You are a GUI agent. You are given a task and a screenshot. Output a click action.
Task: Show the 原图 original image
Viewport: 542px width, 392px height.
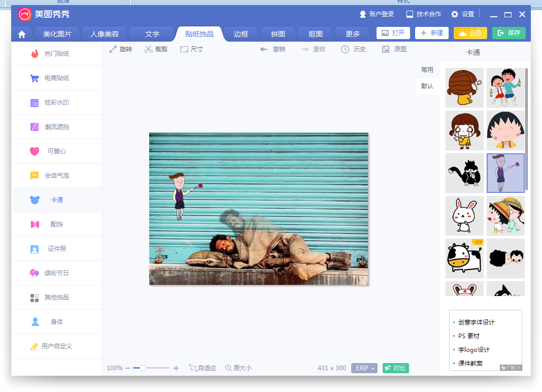[394, 49]
